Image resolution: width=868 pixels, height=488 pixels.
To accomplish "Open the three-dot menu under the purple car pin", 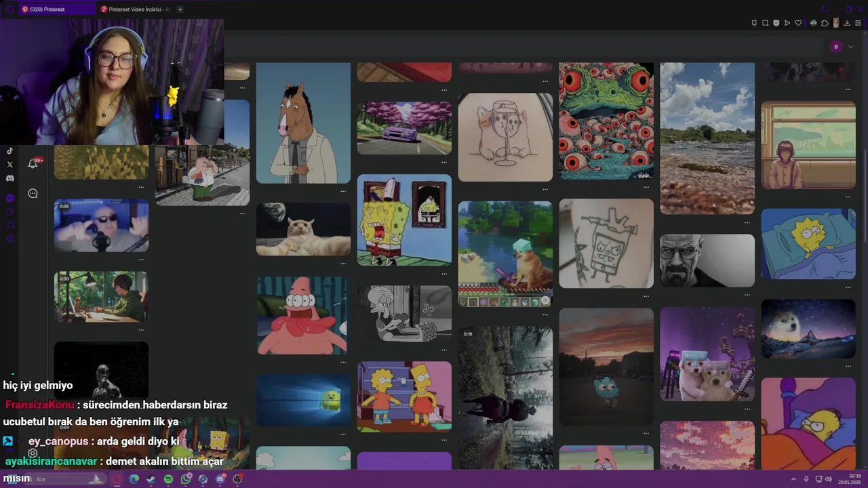I will click(444, 162).
